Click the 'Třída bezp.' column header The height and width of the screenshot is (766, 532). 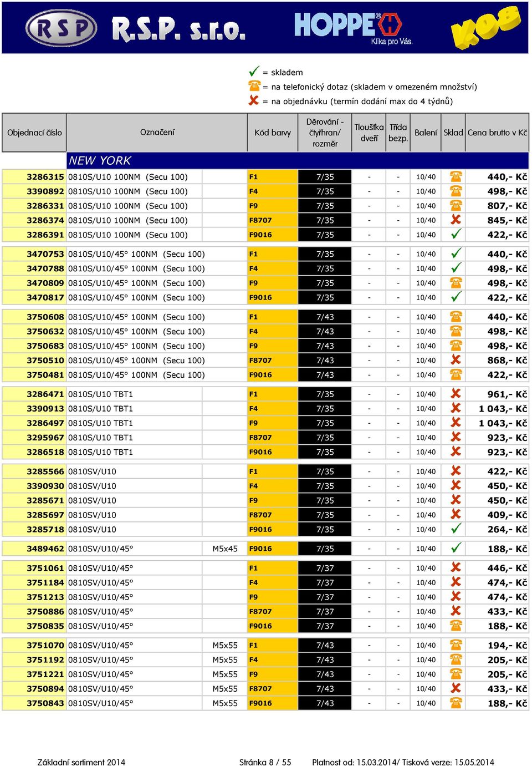point(398,133)
